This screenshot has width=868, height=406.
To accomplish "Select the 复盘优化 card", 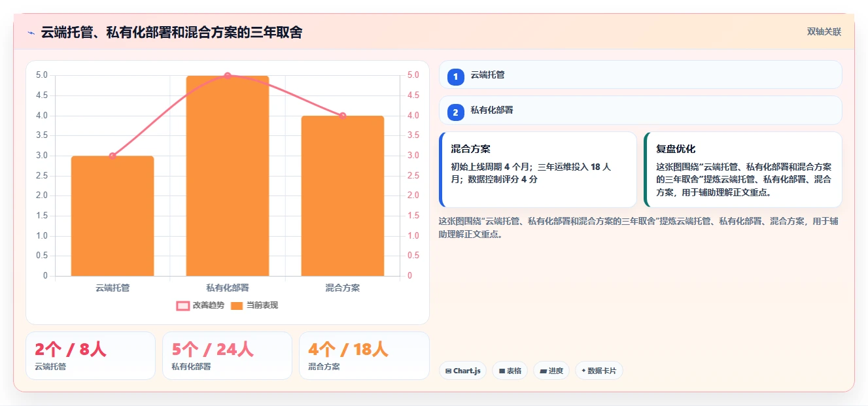I will (x=743, y=169).
